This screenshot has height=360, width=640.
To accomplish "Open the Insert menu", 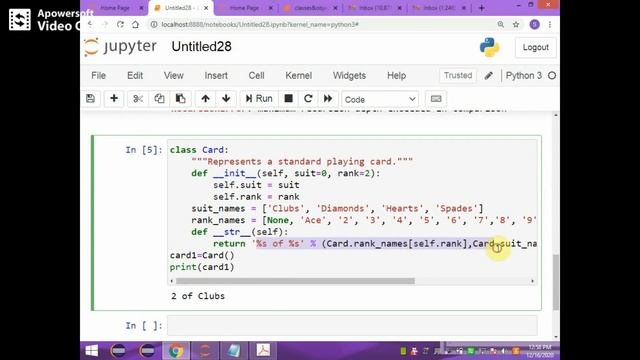I will (216, 76).
